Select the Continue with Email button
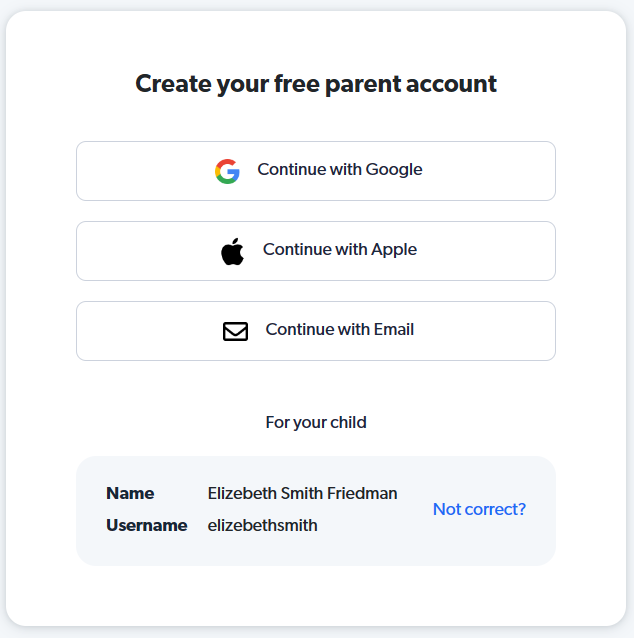 click(316, 331)
